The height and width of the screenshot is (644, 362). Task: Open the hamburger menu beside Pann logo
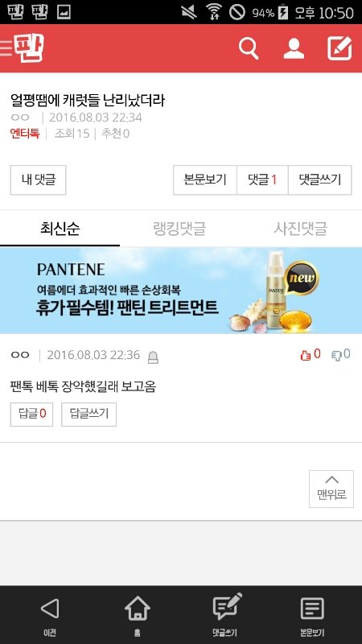(6, 48)
